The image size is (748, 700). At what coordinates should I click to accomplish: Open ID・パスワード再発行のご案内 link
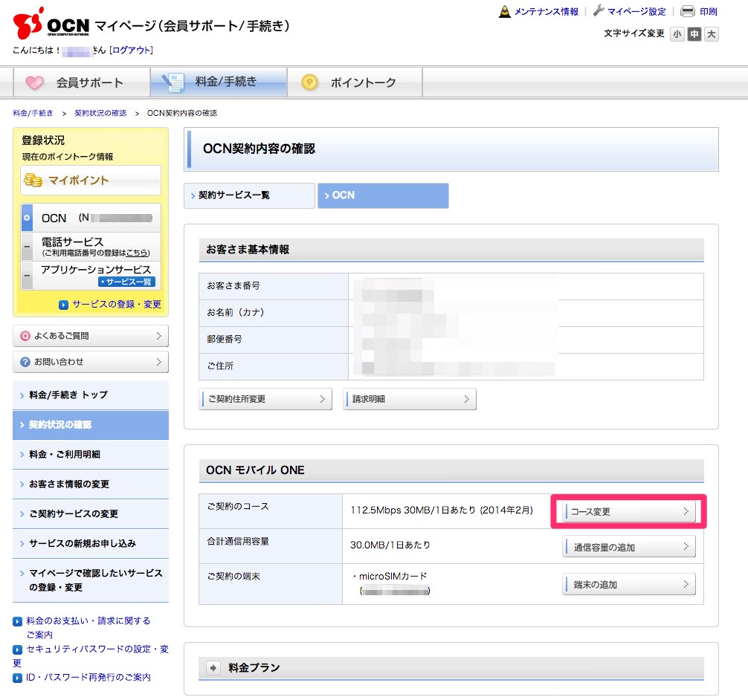88,678
